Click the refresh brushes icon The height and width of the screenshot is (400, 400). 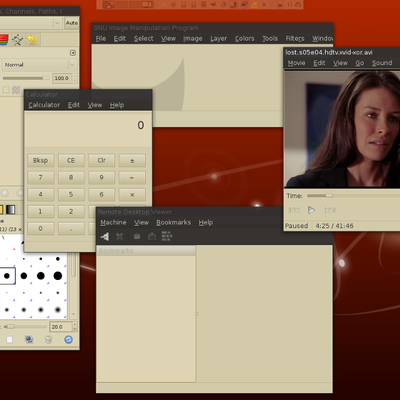(x=68, y=340)
